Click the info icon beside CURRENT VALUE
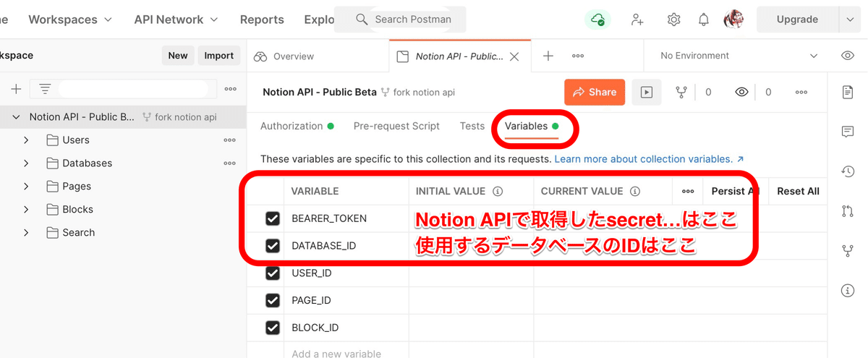Screen dimensions: 868x358 pos(635,192)
